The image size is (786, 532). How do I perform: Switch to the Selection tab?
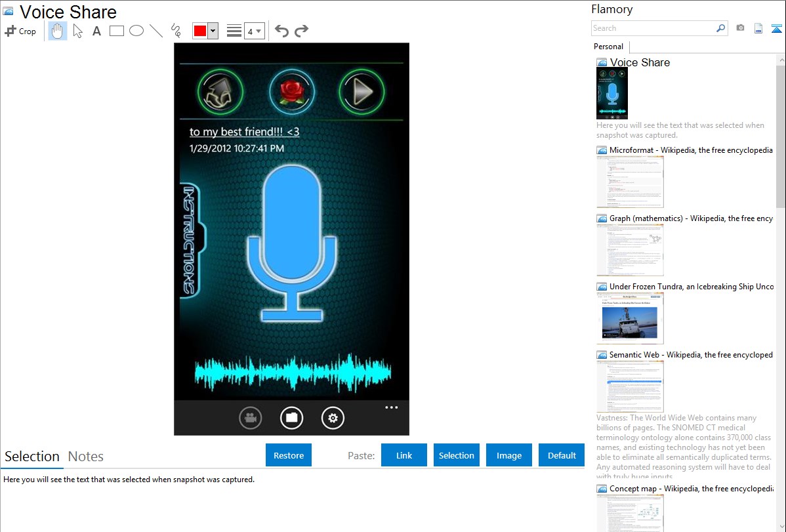tap(32, 457)
